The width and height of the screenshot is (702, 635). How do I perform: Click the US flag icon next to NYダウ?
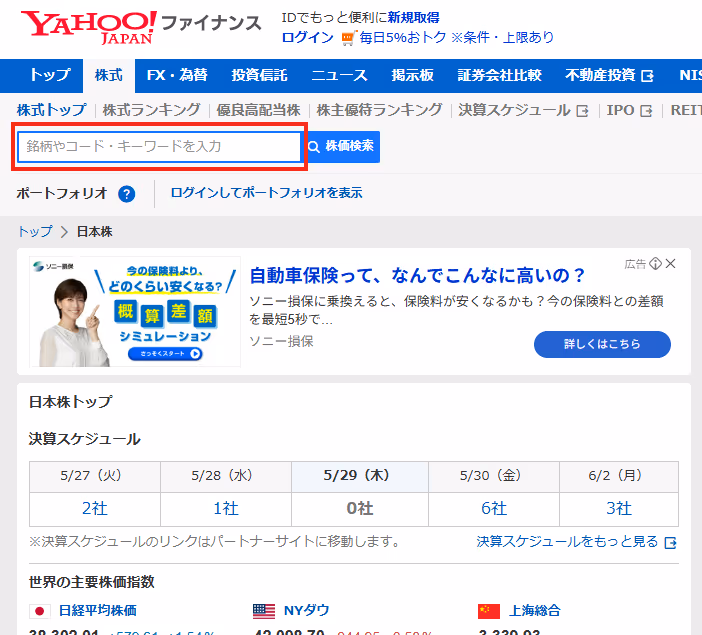point(264,611)
